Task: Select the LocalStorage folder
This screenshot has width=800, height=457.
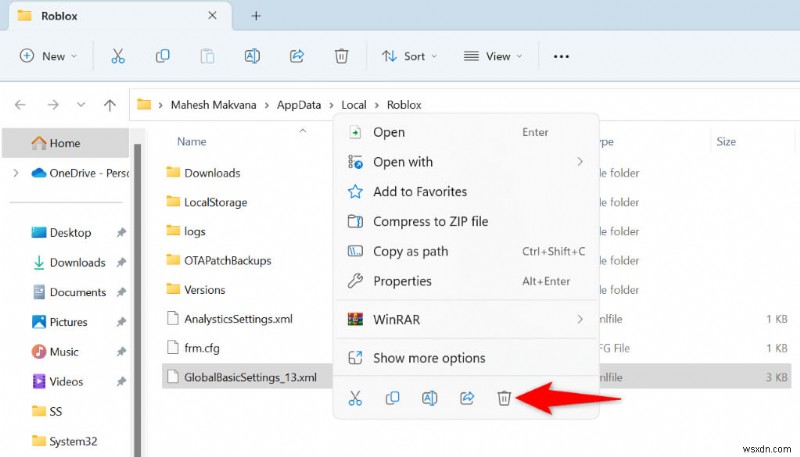Action: pos(207,202)
